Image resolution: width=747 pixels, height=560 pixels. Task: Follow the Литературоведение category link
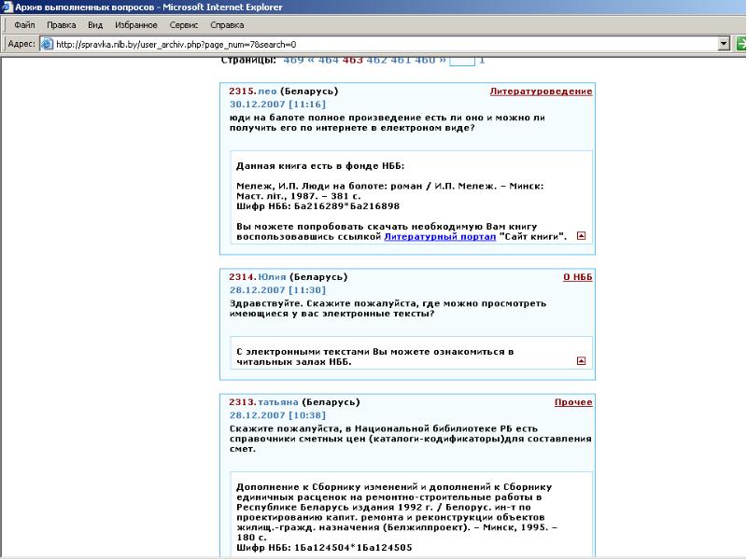pyautogui.click(x=541, y=91)
